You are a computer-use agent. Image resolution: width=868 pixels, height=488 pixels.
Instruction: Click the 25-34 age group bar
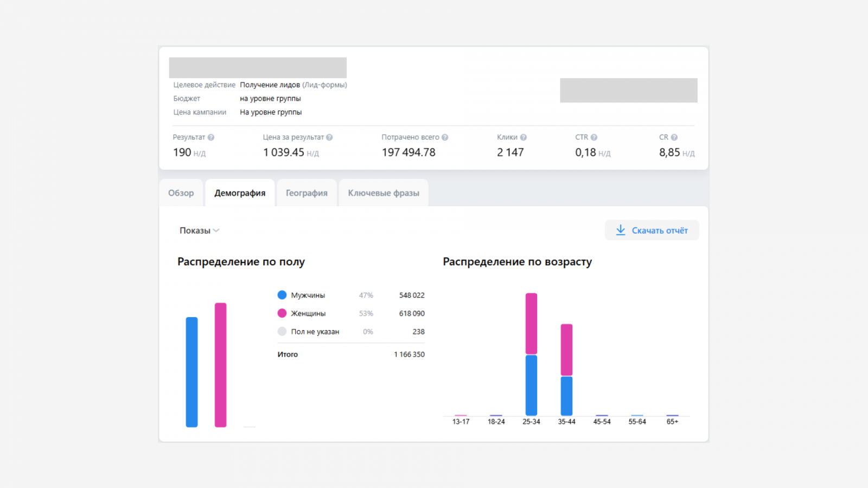[531, 355]
